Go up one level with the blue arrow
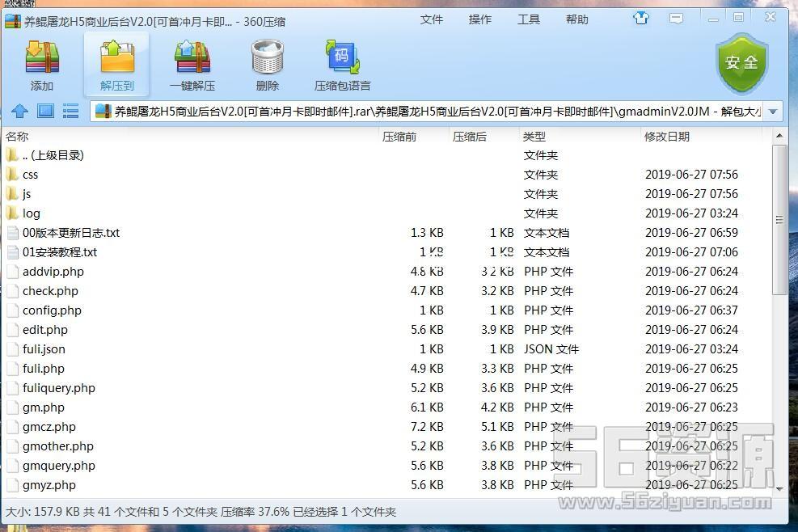The width and height of the screenshot is (798, 532). click(x=20, y=111)
